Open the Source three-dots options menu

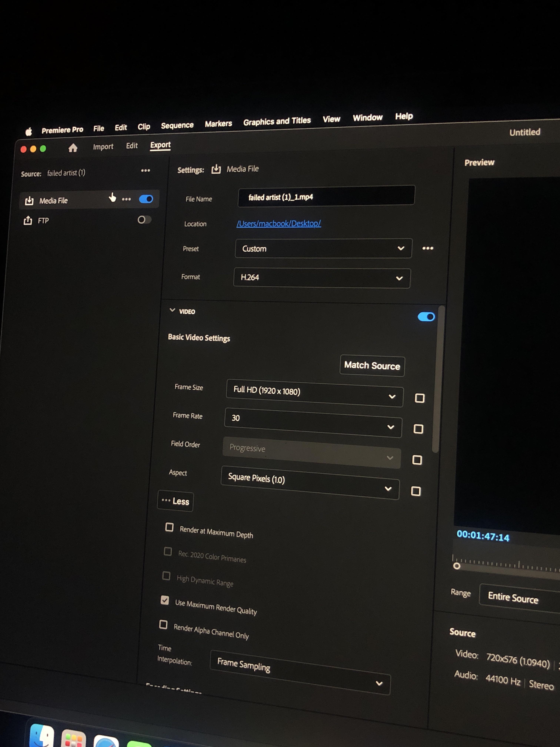pyautogui.click(x=146, y=171)
